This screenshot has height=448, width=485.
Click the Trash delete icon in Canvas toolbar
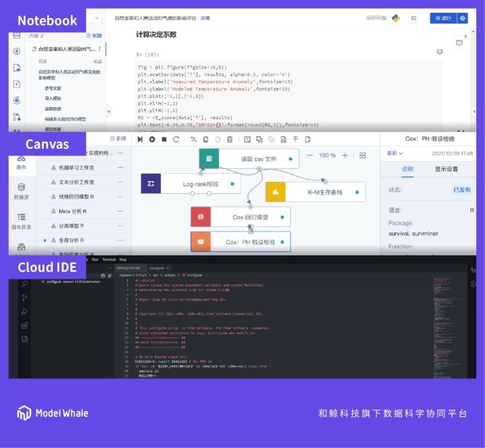point(230,139)
